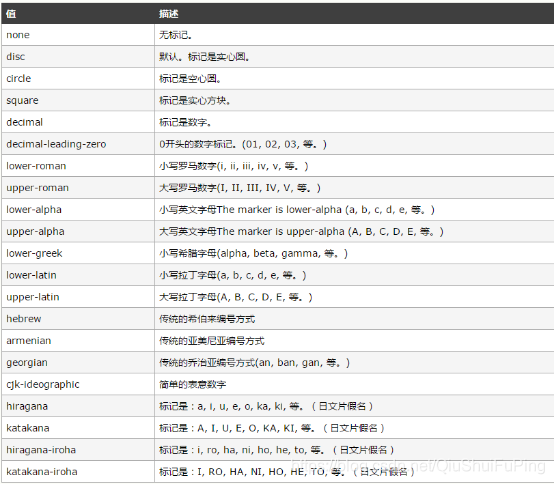Click description '传统的希伯来编号方式'
The height and width of the screenshot is (484, 554).
tap(207, 319)
